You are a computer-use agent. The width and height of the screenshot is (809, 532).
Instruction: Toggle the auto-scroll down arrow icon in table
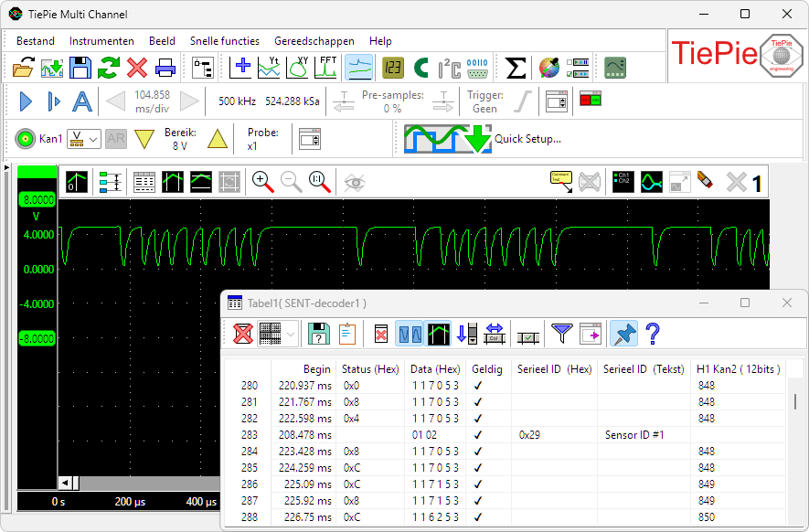[x=467, y=334]
